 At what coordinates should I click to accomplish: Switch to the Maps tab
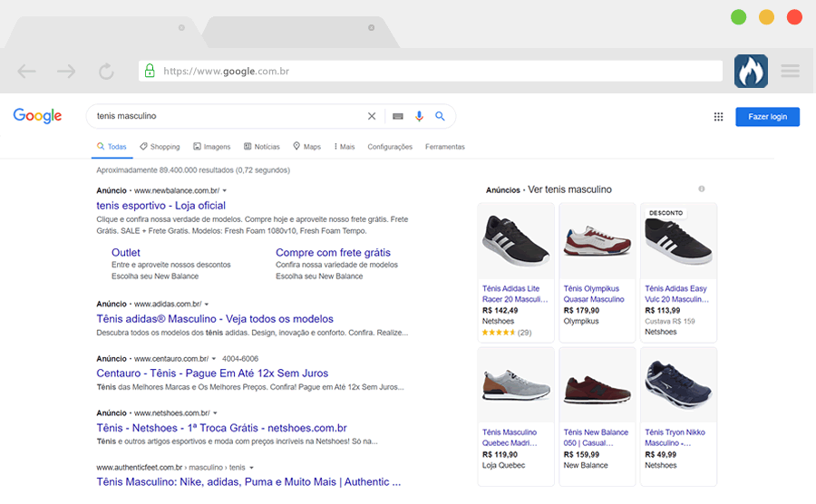click(306, 147)
